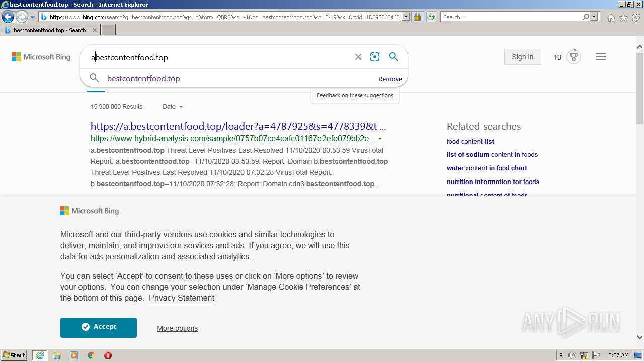Image resolution: width=644 pixels, height=362 pixels.
Task: Click Feedback on these suggestions
Action: (x=355, y=95)
